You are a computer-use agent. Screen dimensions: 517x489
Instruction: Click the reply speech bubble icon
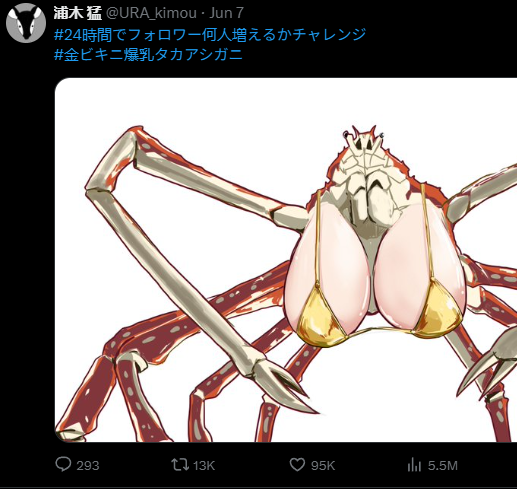click(x=63, y=464)
